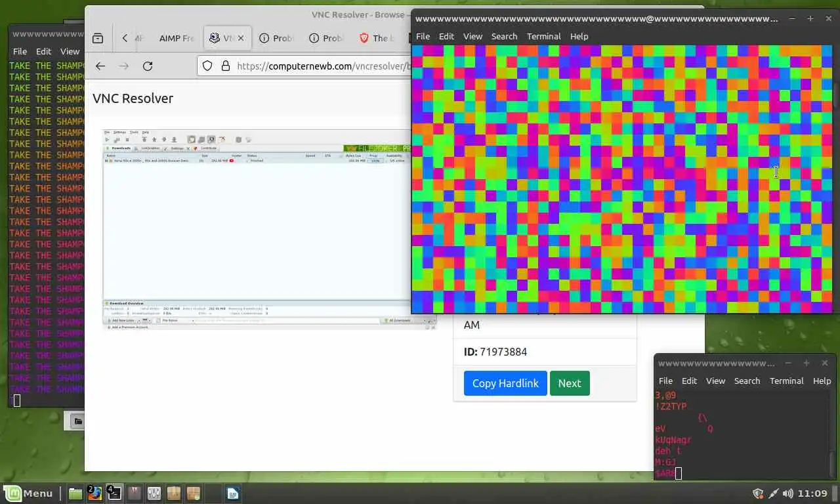The width and height of the screenshot is (840, 504).
Task: Open Terminal menu in colorful terminal
Action: [x=543, y=36]
